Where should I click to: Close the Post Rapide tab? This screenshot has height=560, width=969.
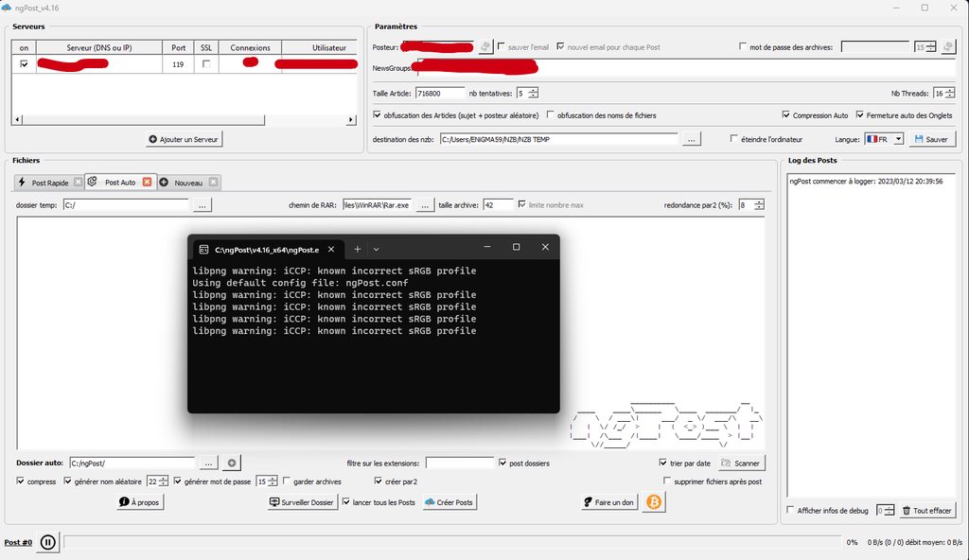point(78,182)
